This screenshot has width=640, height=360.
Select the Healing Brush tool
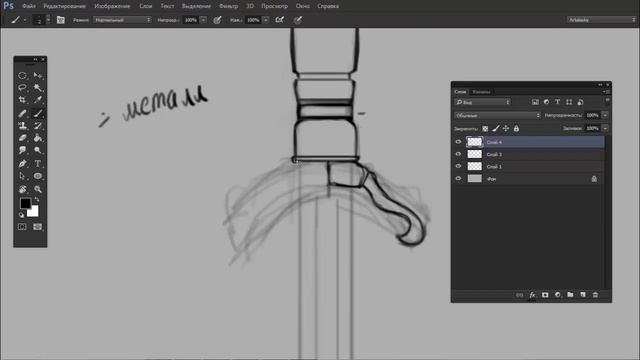click(x=22, y=113)
